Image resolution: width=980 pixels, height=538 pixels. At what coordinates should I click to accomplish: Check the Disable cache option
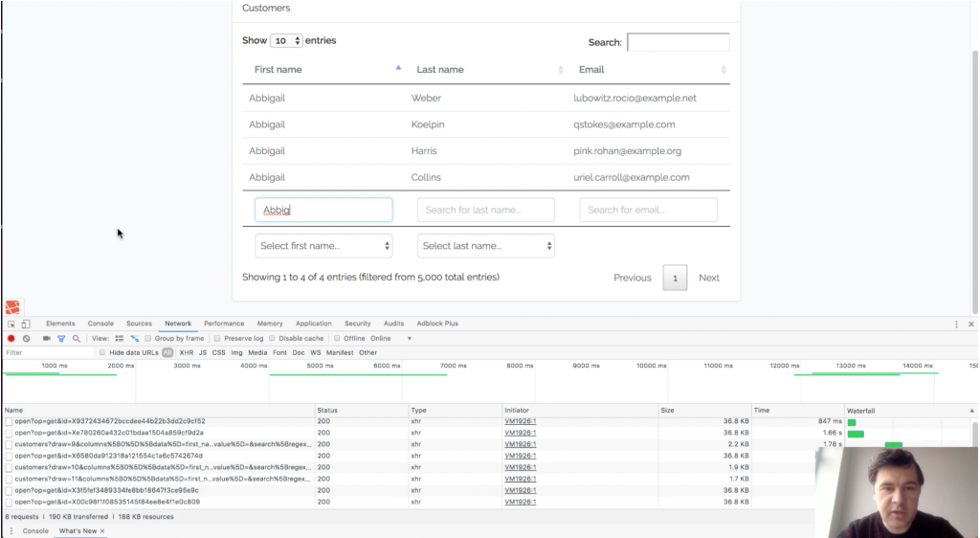pos(272,338)
